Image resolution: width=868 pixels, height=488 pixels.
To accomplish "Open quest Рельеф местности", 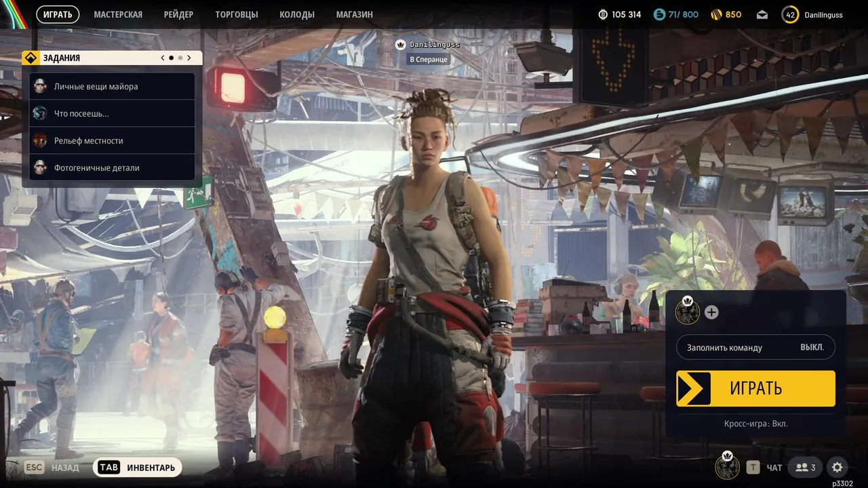I will click(x=112, y=140).
